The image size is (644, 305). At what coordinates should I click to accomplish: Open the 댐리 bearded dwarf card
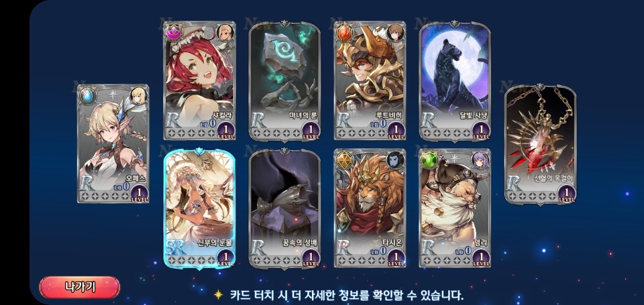tap(455, 208)
